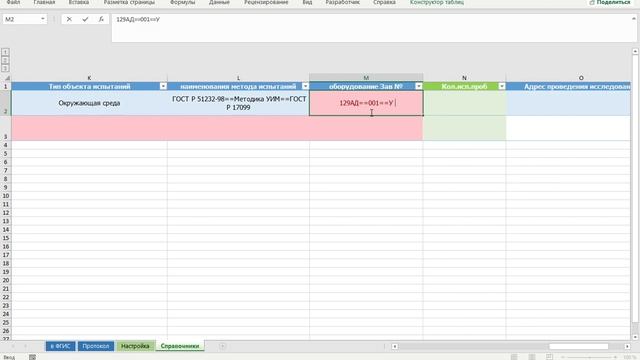The width and height of the screenshot is (640, 360).
Task: Select column O header
Action: tap(568, 78)
